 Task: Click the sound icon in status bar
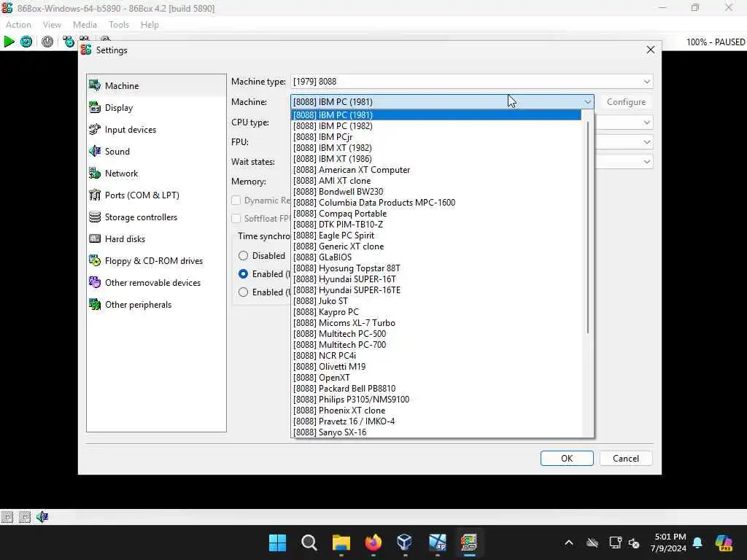pos(42,517)
